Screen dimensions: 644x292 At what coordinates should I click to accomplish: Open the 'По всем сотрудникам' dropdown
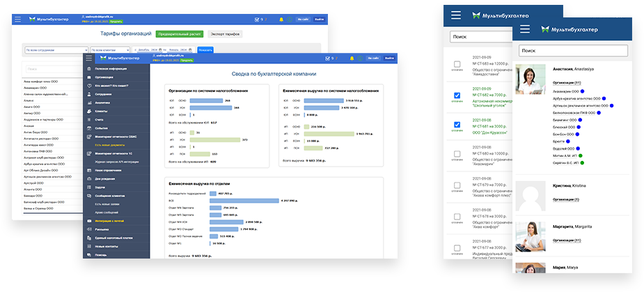coord(55,50)
